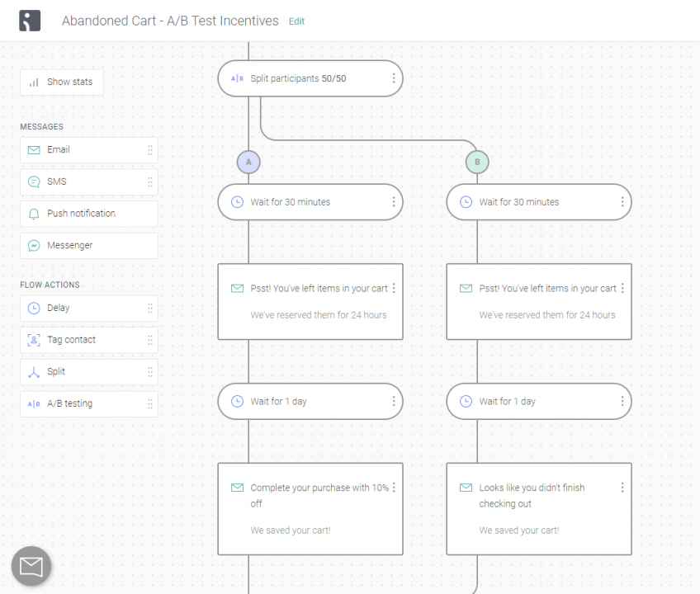Click the Show stats button
This screenshot has width=700, height=594.
point(62,82)
